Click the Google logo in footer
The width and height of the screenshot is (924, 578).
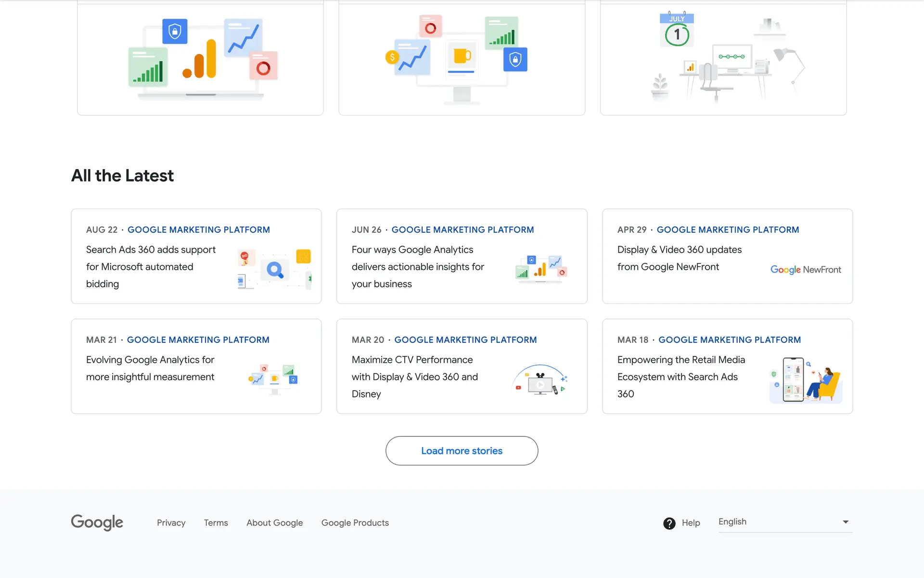pos(97,522)
